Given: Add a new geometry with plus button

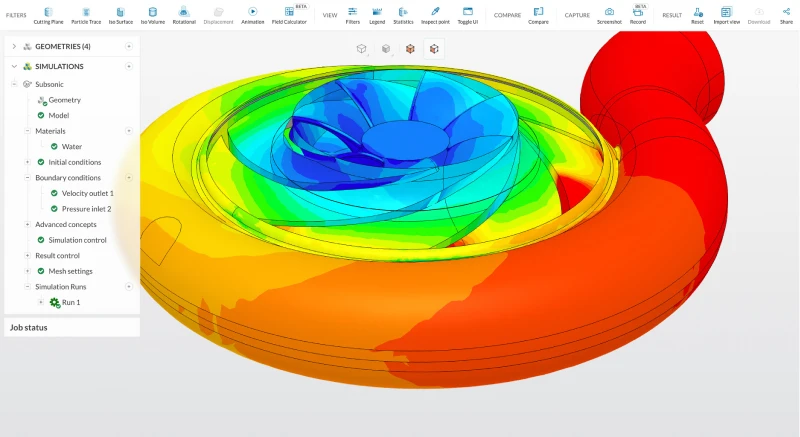Looking at the screenshot, I should 129,46.
